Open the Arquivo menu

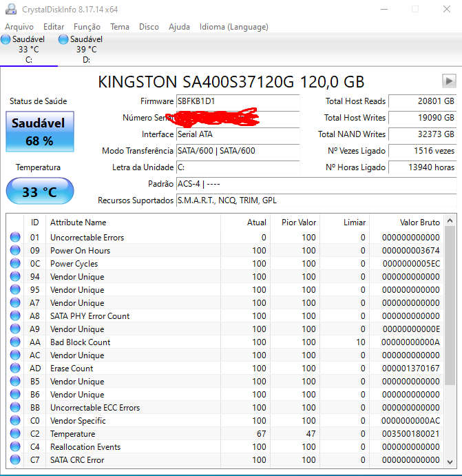pyautogui.click(x=19, y=27)
